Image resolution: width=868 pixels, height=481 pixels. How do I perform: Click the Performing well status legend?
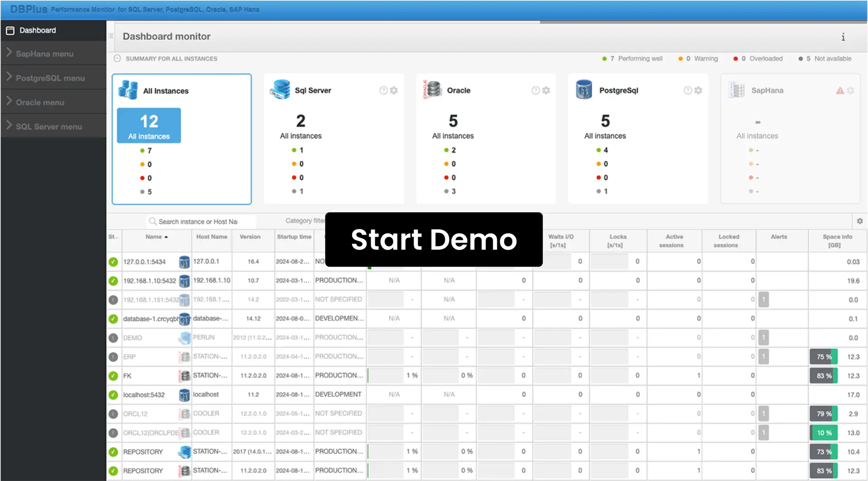[632, 59]
